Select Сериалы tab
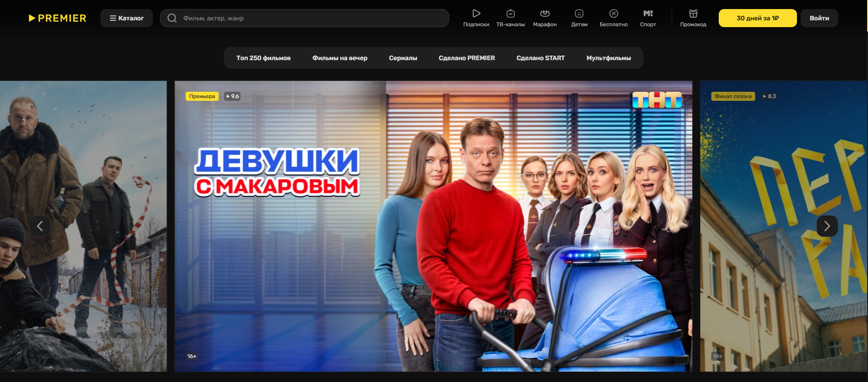This screenshot has width=868, height=382. pos(403,58)
